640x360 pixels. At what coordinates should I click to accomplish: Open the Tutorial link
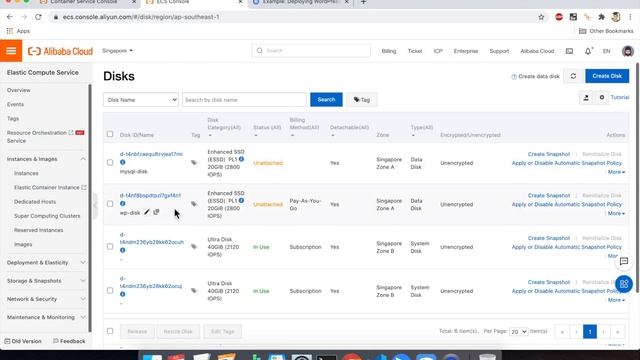click(620, 98)
